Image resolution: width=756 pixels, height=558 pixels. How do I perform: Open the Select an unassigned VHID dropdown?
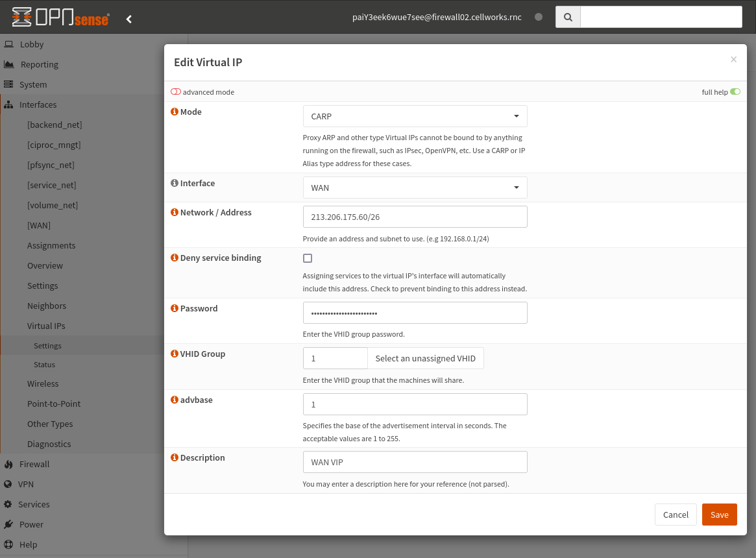point(426,358)
